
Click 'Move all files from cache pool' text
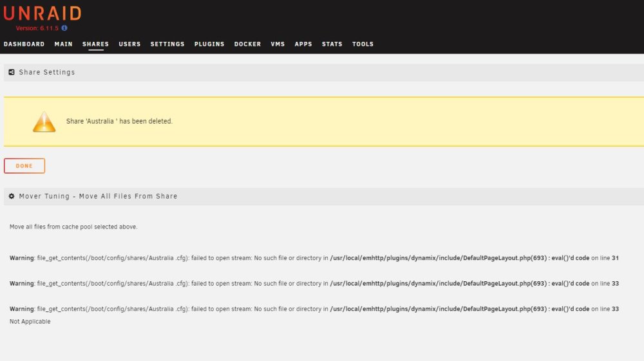[73, 227]
